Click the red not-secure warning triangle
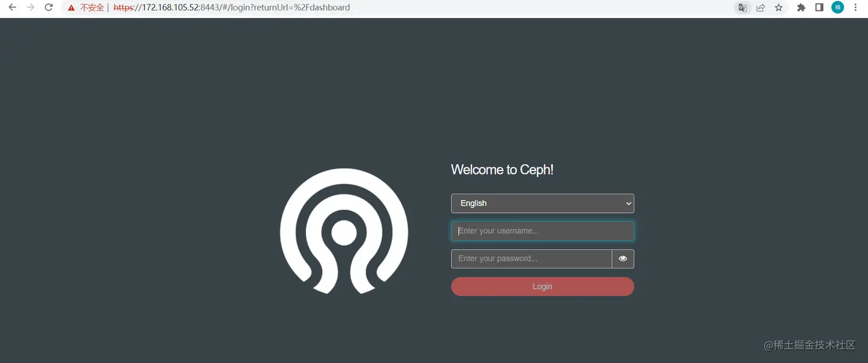 (x=71, y=8)
